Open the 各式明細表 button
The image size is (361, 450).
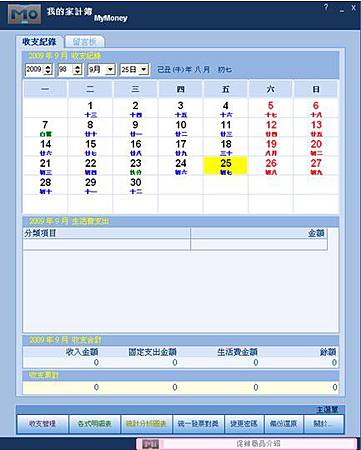click(95, 424)
